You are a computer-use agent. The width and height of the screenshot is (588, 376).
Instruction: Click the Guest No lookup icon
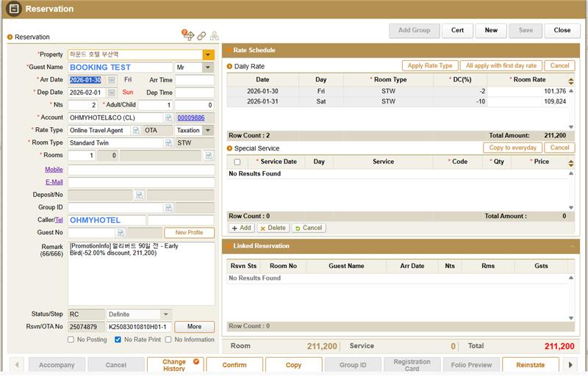[121, 233]
